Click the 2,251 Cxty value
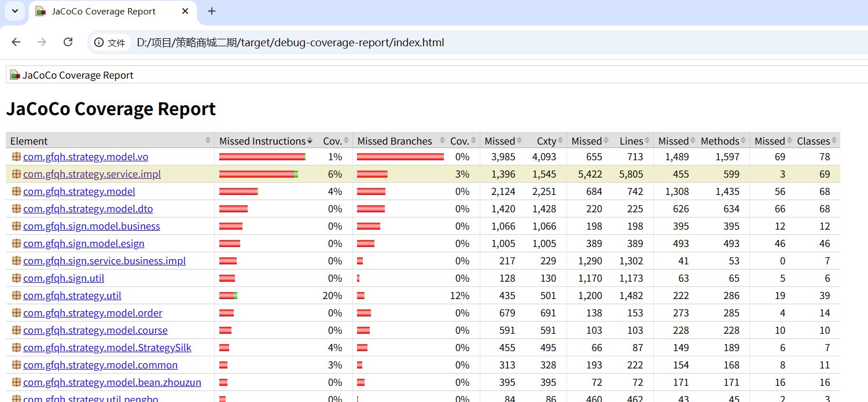Viewport: 868px width, 402px height. [x=544, y=191]
